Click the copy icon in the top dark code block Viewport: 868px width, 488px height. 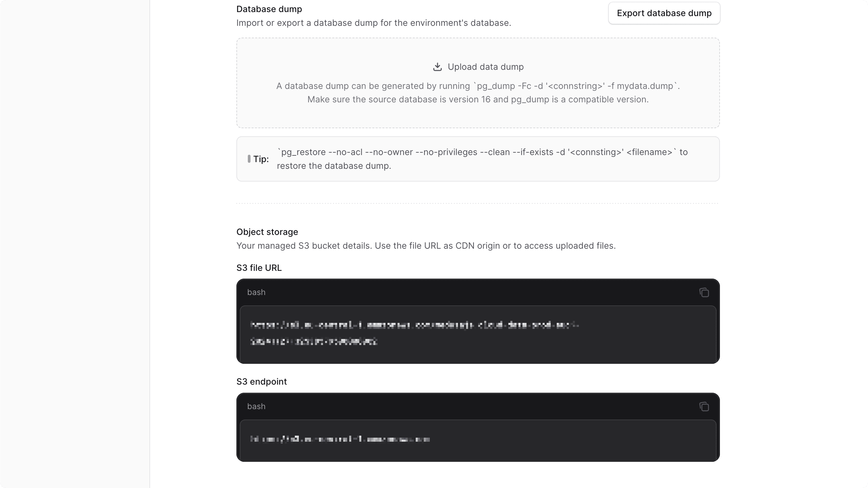tap(704, 292)
